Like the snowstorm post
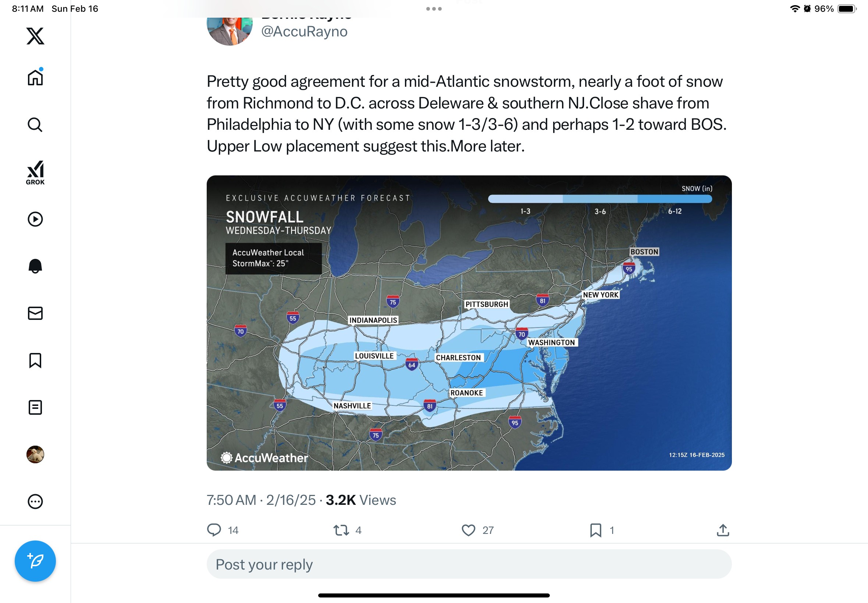The height and width of the screenshot is (603, 868). pyautogui.click(x=468, y=530)
